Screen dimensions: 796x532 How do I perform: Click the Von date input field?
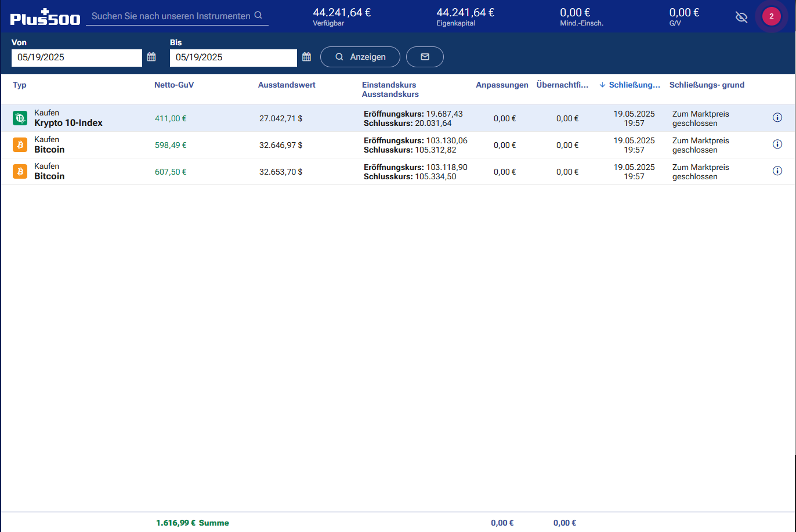click(77, 57)
